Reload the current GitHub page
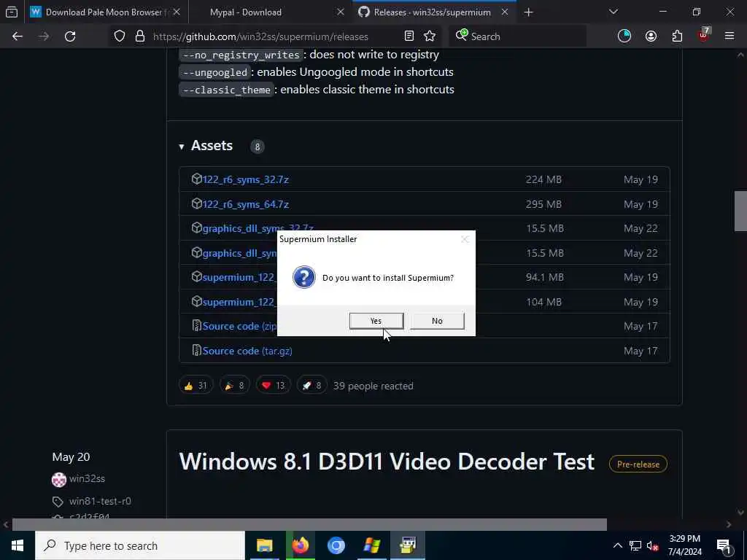Viewport: 747px width, 560px height. [x=70, y=36]
